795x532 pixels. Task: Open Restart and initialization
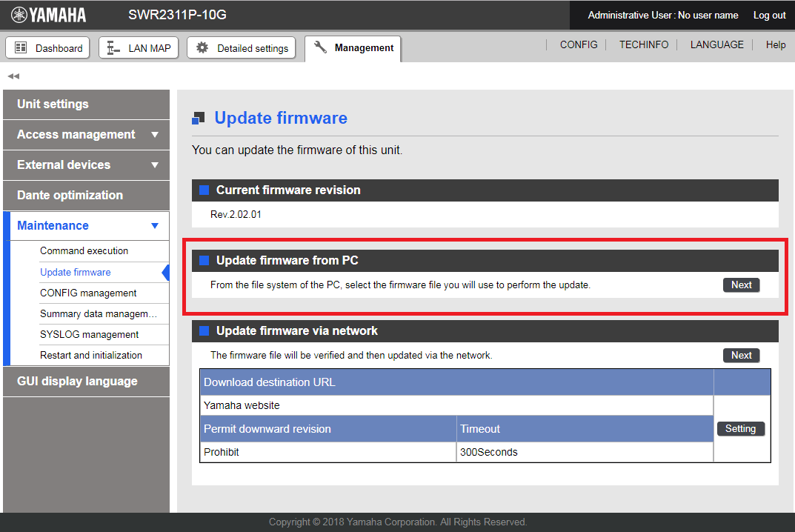tap(91, 356)
